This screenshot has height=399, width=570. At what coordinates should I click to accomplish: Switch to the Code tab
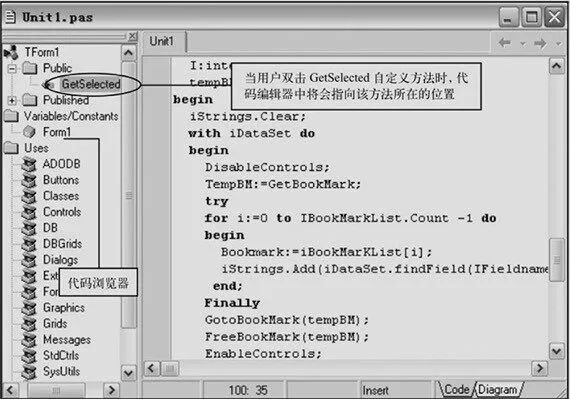coord(457,390)
